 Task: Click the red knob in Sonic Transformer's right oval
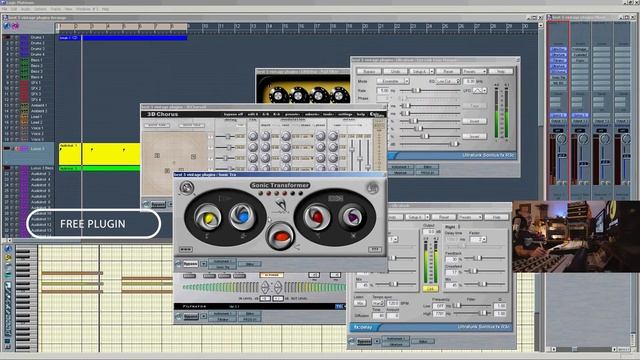316,216
